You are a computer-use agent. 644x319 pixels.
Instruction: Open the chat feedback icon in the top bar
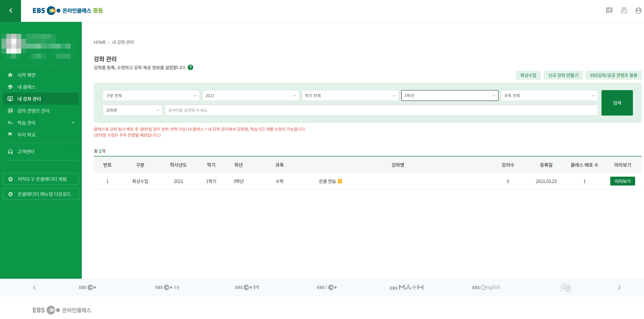609,11
